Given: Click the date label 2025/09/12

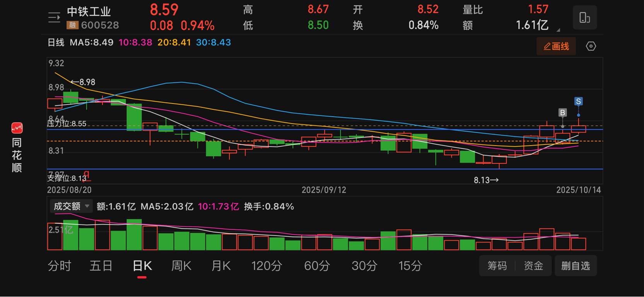Looking at the screenshot, I should pos(324,190).
